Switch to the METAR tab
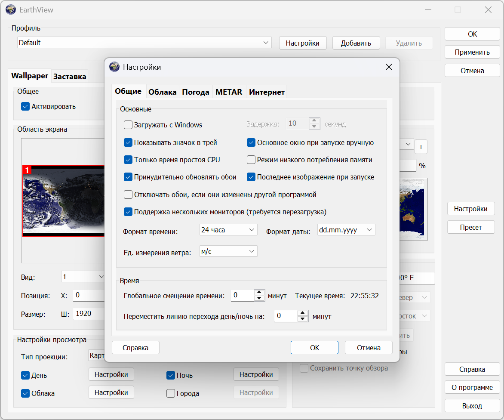The height and width of the screenshot is (420, 504). (228, 92)
